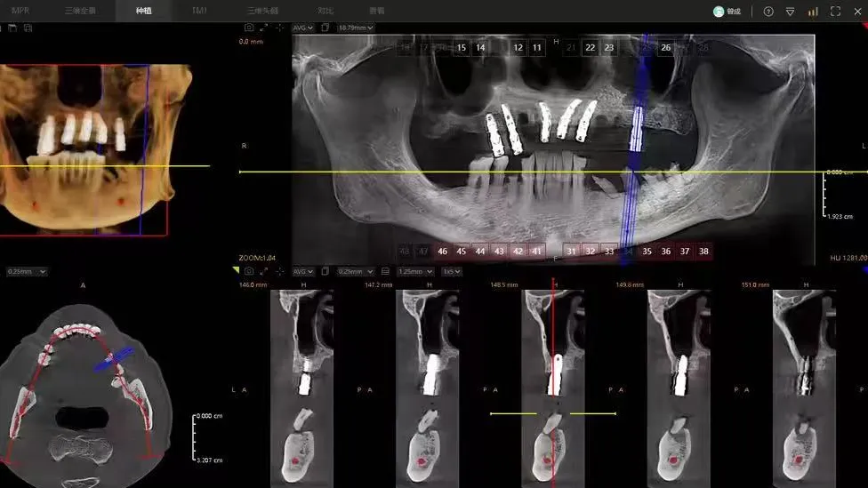
Task: Click the stacked windows icon above the 3D view
Action: point(28,28)
